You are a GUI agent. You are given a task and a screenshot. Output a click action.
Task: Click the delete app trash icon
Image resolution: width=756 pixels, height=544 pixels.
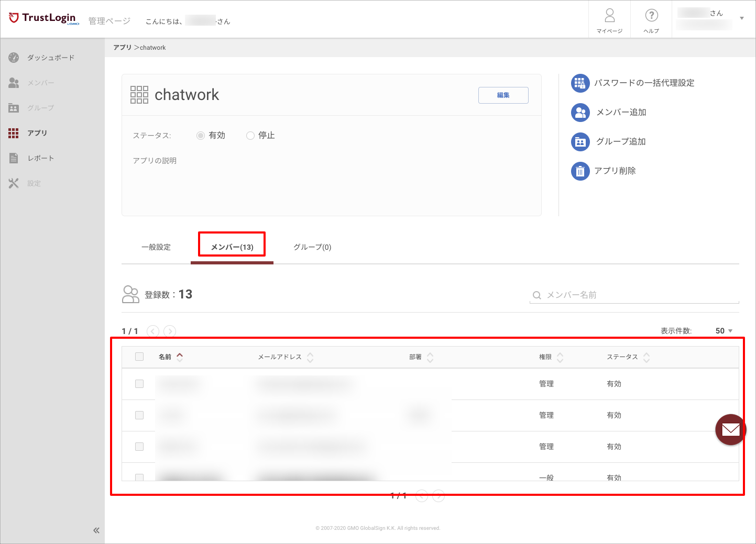click(x=580, y=171)
